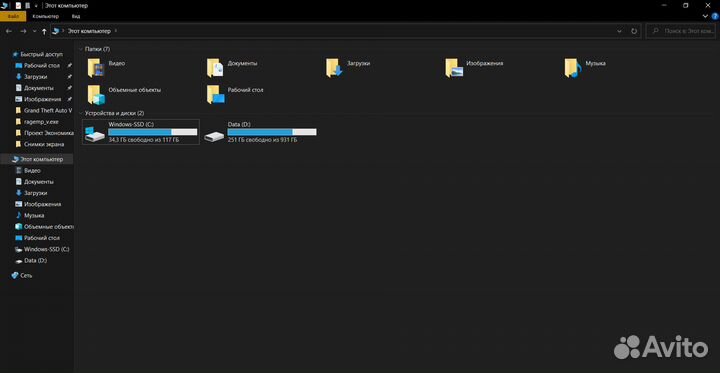This screenshot has height=373, width=720.
Task: Open Объемные объекты in the sidebar
Action: pyautogui.click(x=44, y=227)
